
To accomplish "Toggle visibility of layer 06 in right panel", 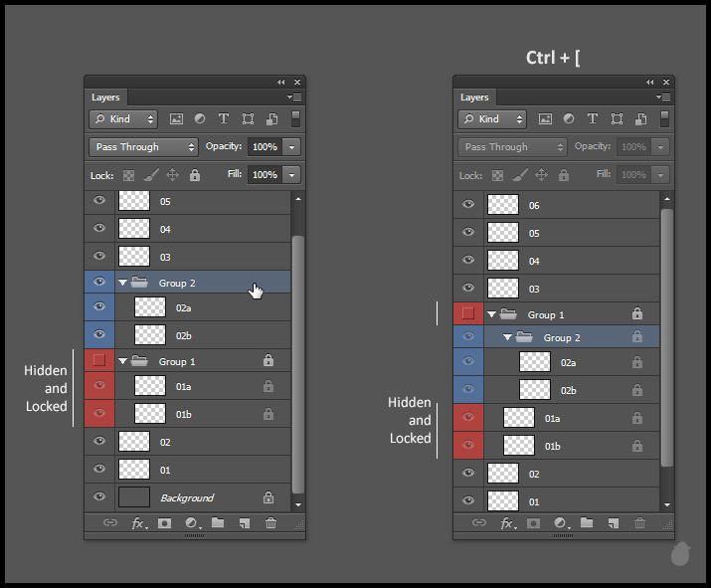I will coord(468,205).
